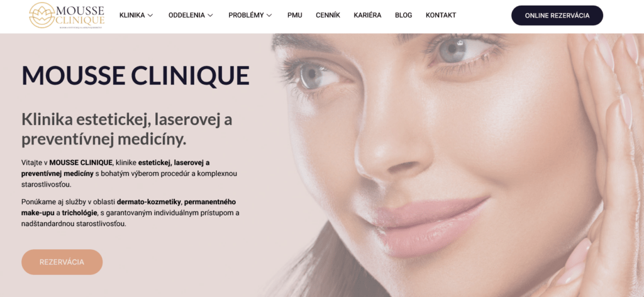
Task: Click the Mousse Clinique lotus logo
Action: coord(42,15)
